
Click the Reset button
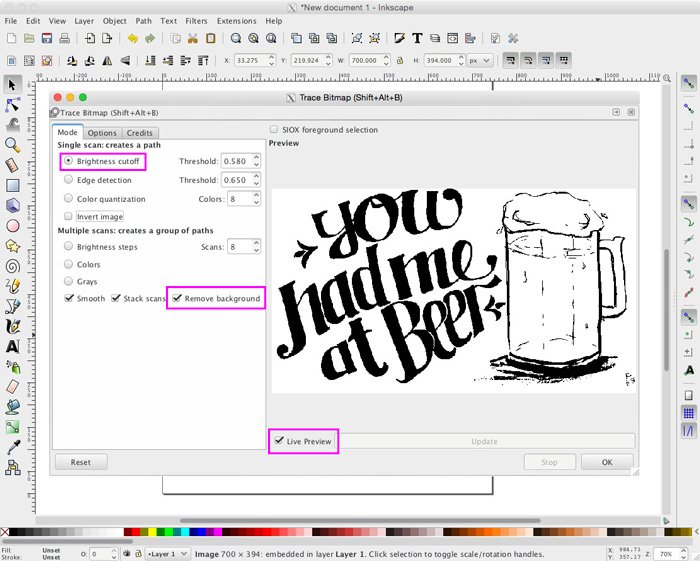point(81,462)
